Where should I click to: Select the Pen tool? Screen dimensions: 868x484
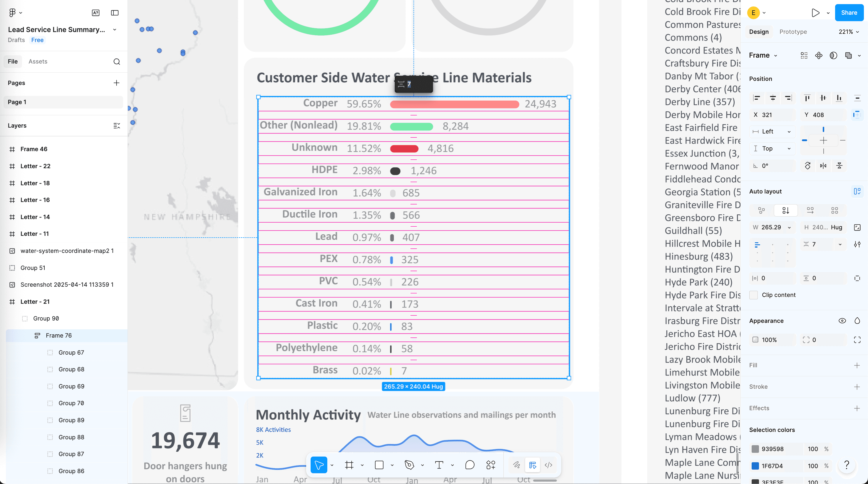pos(409,465)
